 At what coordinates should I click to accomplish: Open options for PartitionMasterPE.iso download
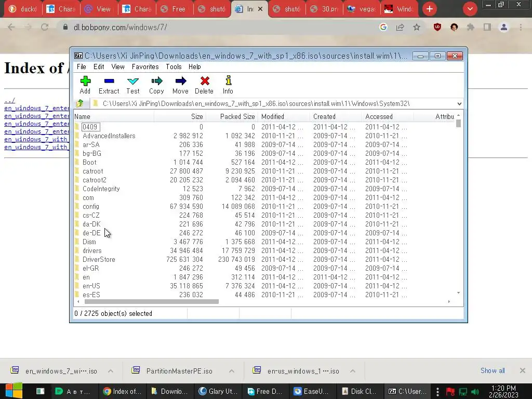coord(232,371)
